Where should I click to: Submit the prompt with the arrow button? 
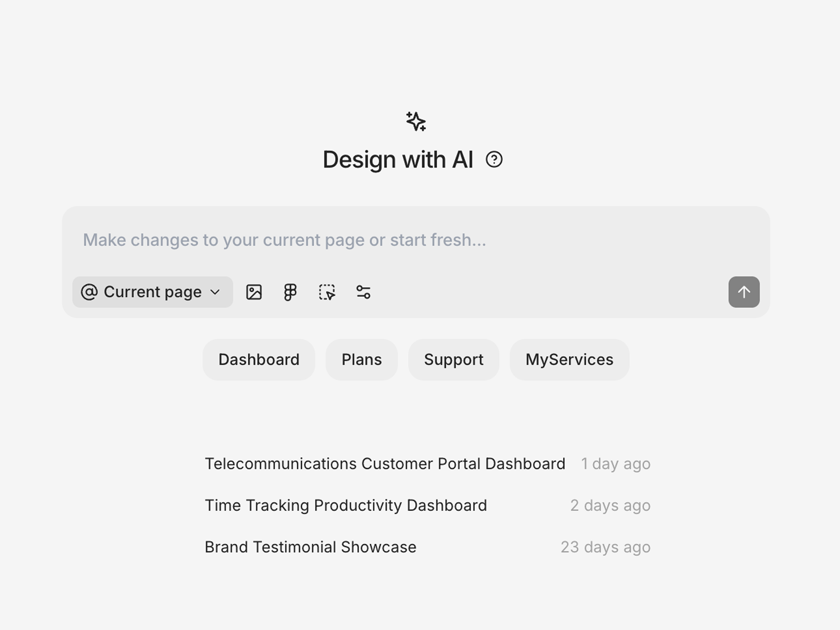[744, 292]
